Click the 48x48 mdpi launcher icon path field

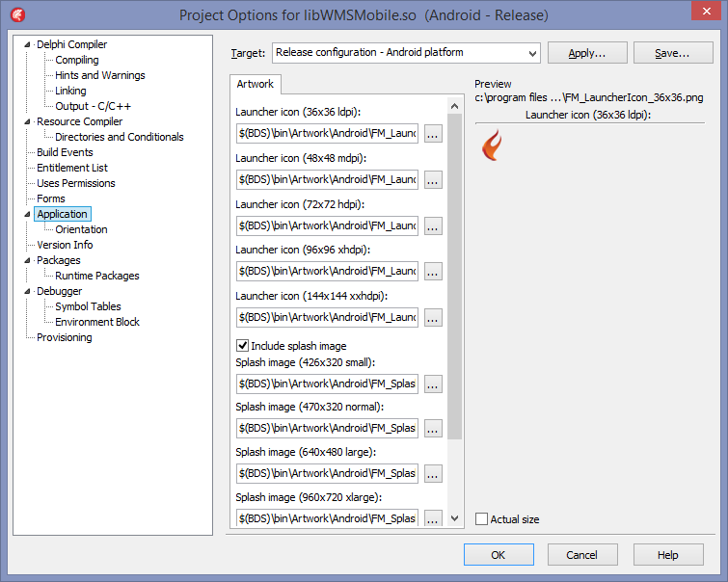pos(327,180)
